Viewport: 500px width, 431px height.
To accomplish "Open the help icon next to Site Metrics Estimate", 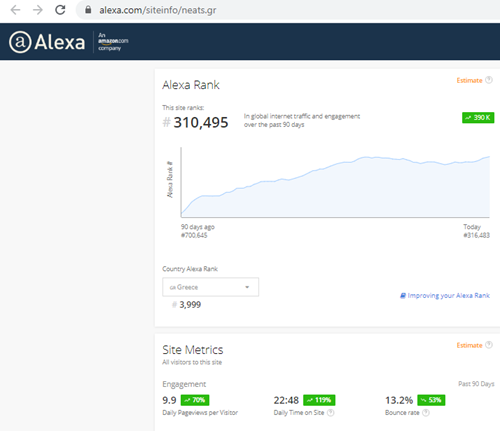I will point(489,345).
